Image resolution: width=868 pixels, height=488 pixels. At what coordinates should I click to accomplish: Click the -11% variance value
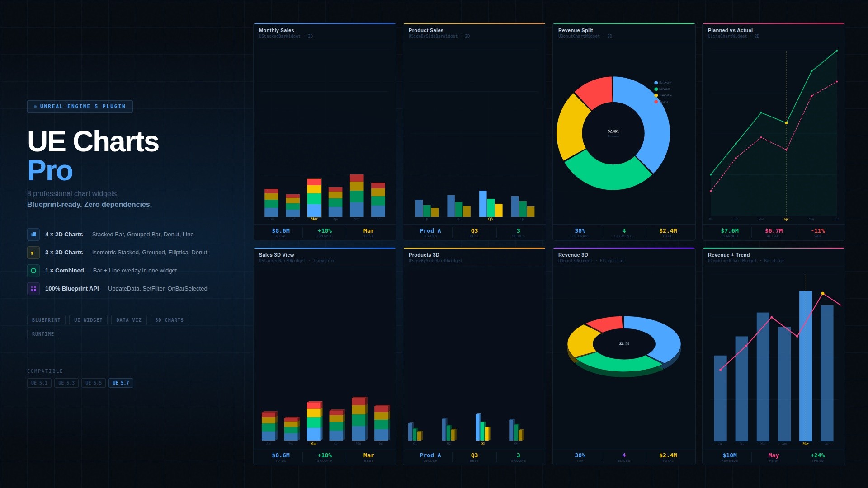[818, 231]
